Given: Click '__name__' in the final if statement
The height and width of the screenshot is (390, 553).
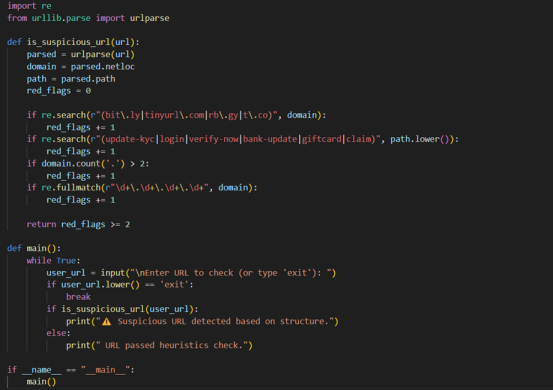Looking at the screenshot, I should pos(41,370).
